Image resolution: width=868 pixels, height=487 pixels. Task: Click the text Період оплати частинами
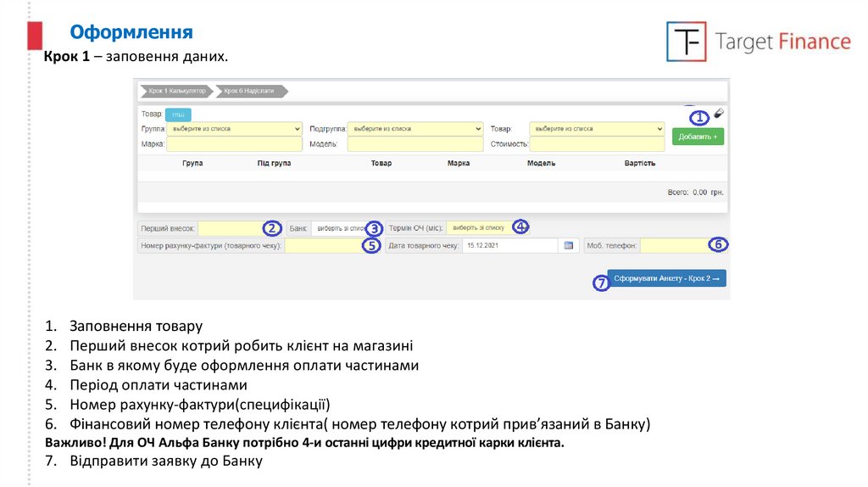159,384
